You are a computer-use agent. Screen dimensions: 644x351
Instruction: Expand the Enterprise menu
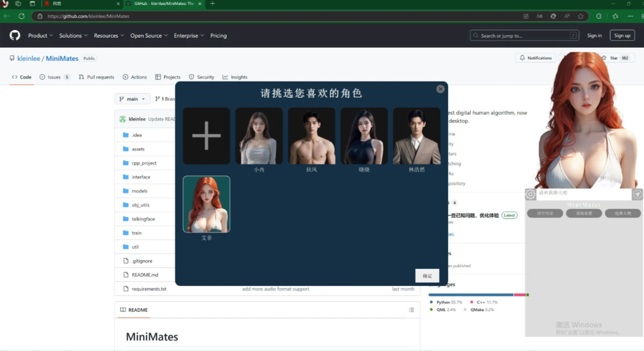tap(189, 36)
